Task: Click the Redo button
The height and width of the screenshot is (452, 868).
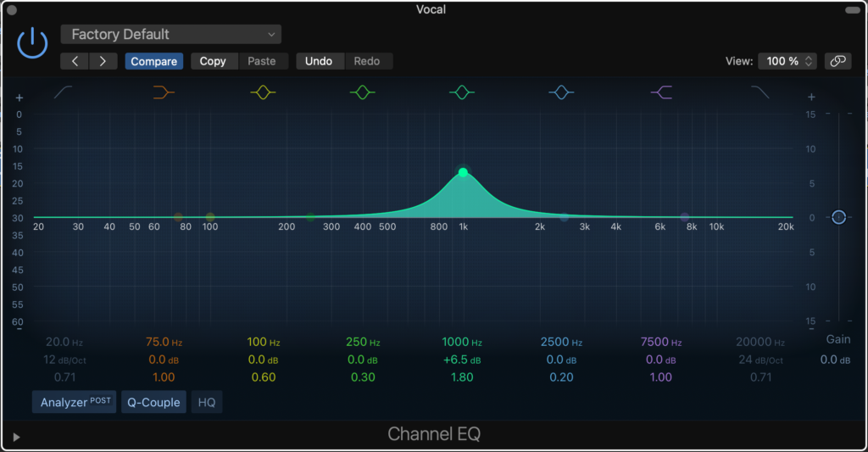Action: 367,61
